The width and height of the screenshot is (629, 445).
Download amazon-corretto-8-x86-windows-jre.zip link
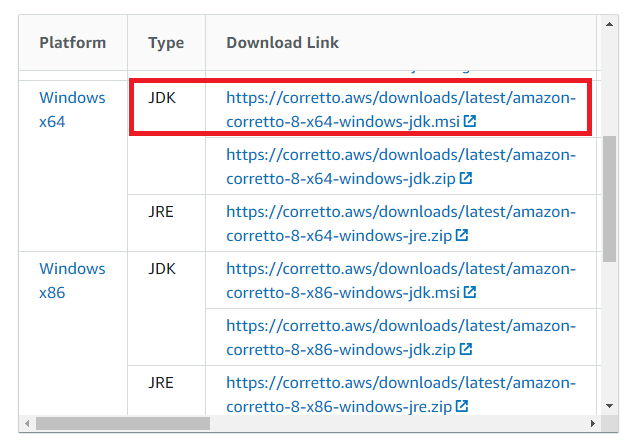pos(401,394)
